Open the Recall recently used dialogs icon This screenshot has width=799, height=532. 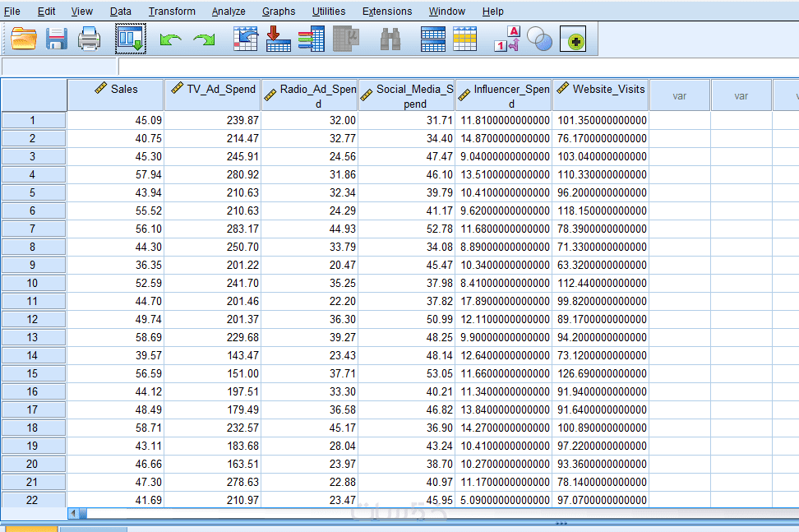pyautogui.click(x=130, y=39)
